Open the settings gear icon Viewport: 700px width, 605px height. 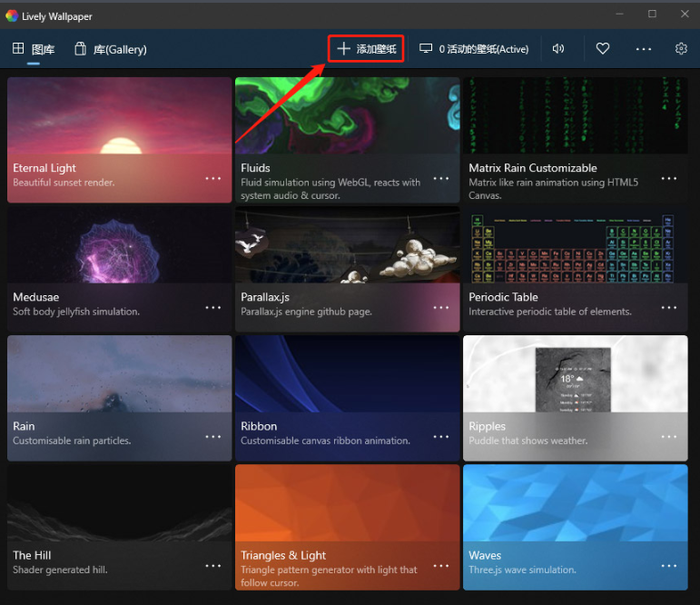681,49
